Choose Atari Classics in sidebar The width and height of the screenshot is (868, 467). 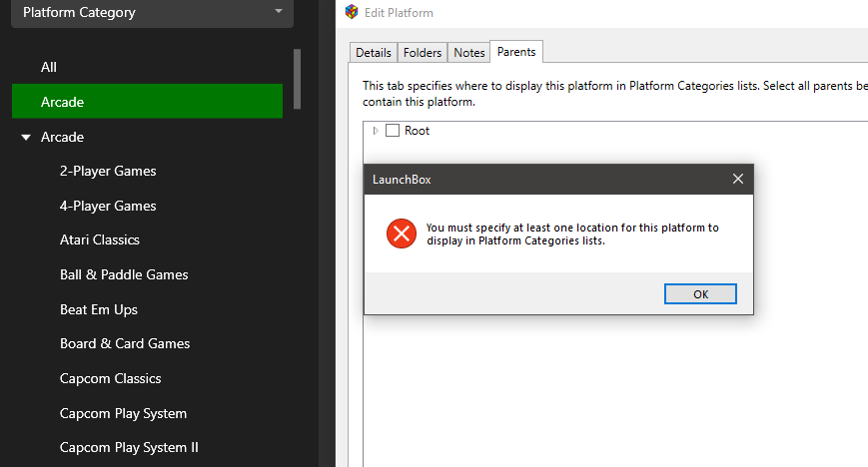click(x=100, y=239)
